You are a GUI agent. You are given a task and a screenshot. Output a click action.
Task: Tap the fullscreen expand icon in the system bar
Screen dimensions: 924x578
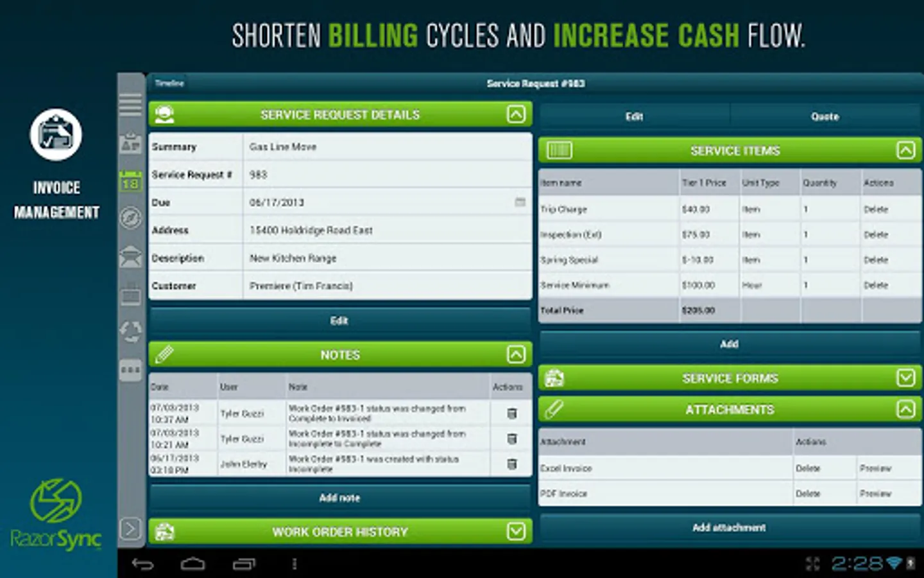pyautogui.click(x=812, y=564)
